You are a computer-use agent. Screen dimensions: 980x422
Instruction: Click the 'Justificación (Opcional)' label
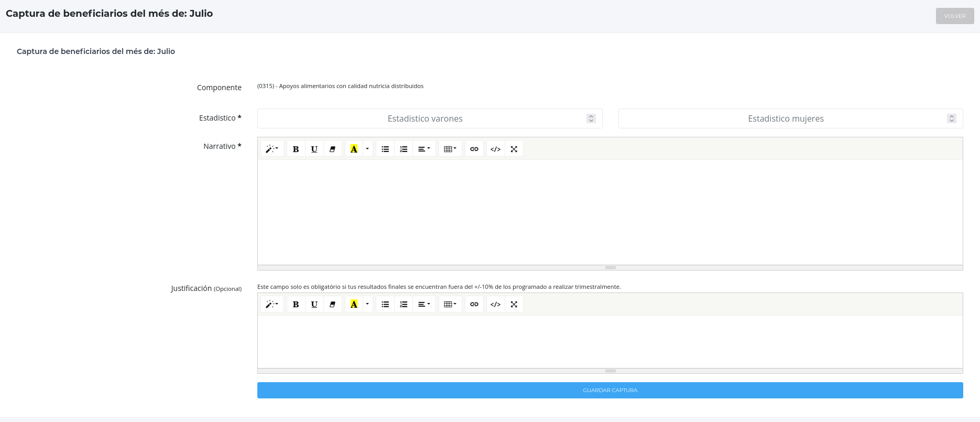click(206, 288)
